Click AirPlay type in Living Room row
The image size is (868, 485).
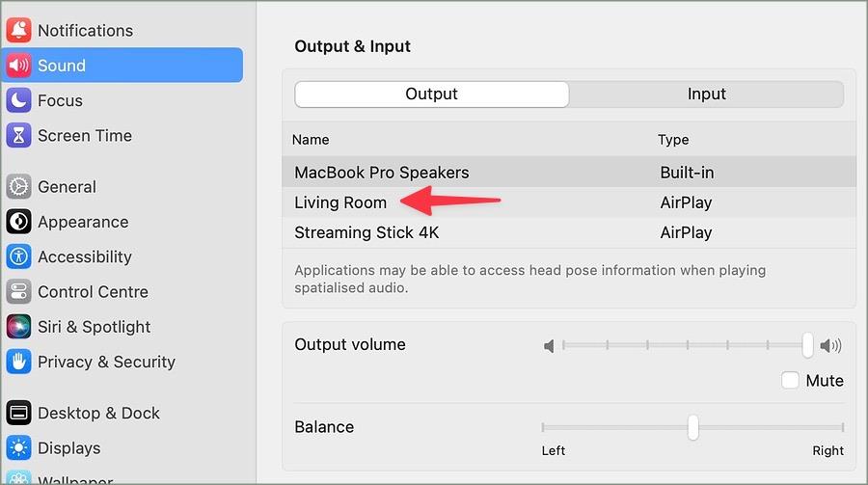(686, 202)
